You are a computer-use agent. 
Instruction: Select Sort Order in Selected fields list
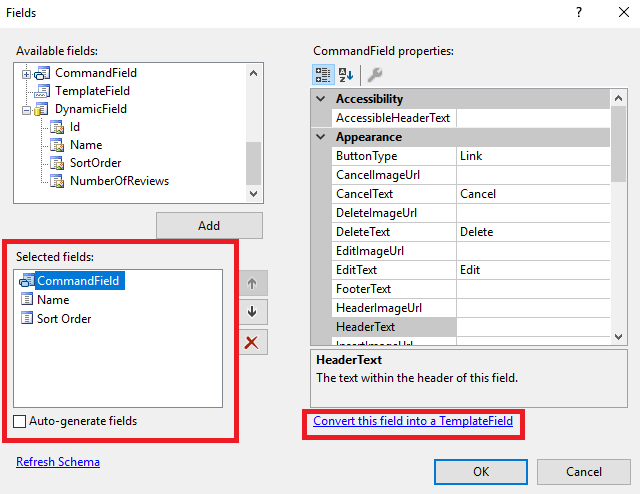[x=63, y=319]
